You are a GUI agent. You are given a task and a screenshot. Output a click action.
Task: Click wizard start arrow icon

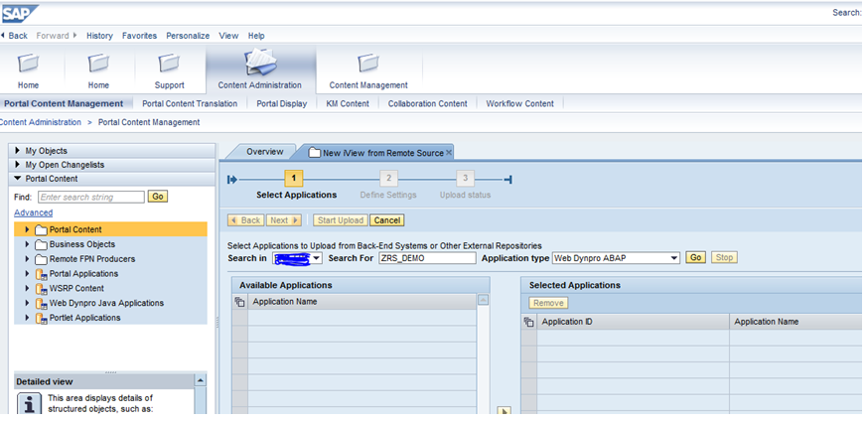[232, 179]
